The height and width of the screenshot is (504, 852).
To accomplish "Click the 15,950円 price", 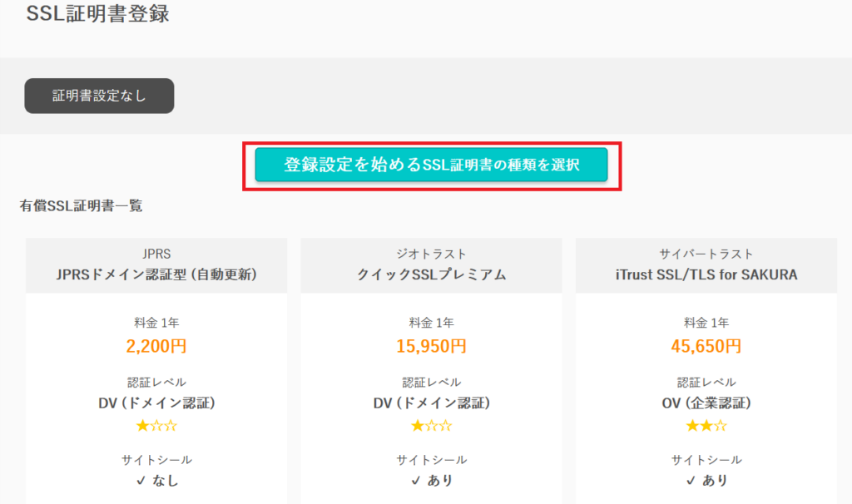I will (431, 345).
